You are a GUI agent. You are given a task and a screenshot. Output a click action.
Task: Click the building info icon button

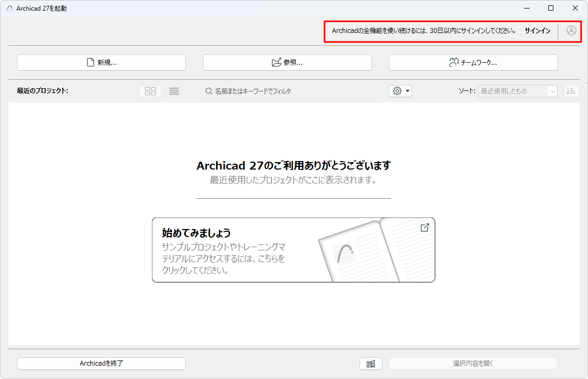pos(371,364)
